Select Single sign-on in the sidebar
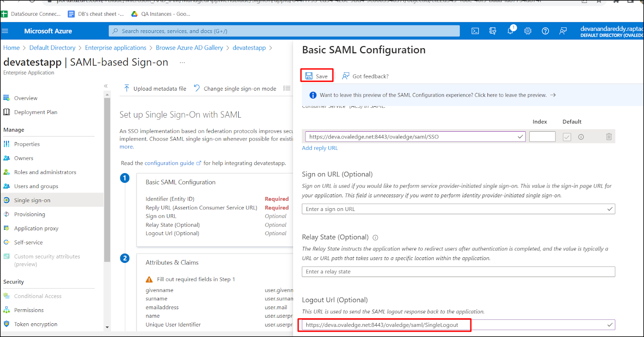Screen dimensions: 644x337 pos(32,200)
